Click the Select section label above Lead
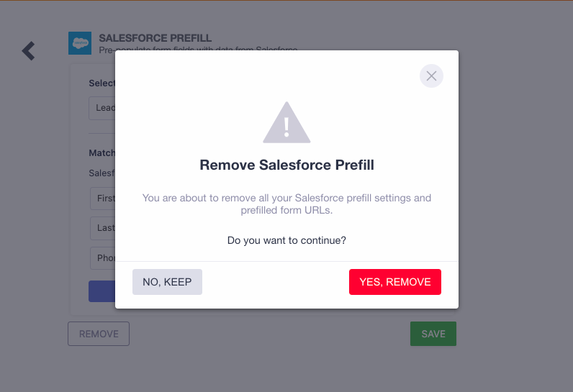 coord(101,83)
